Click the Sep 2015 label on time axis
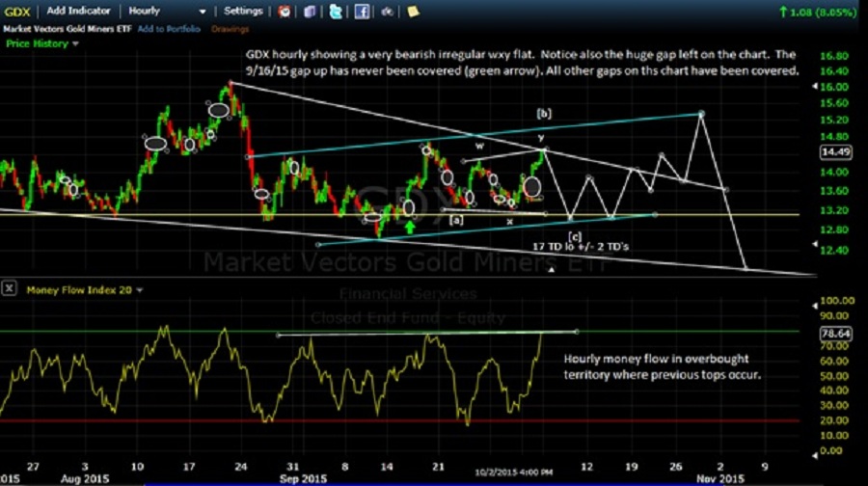Image resolution: width=868 pixels, height=486 pixels. pos(303,479)
